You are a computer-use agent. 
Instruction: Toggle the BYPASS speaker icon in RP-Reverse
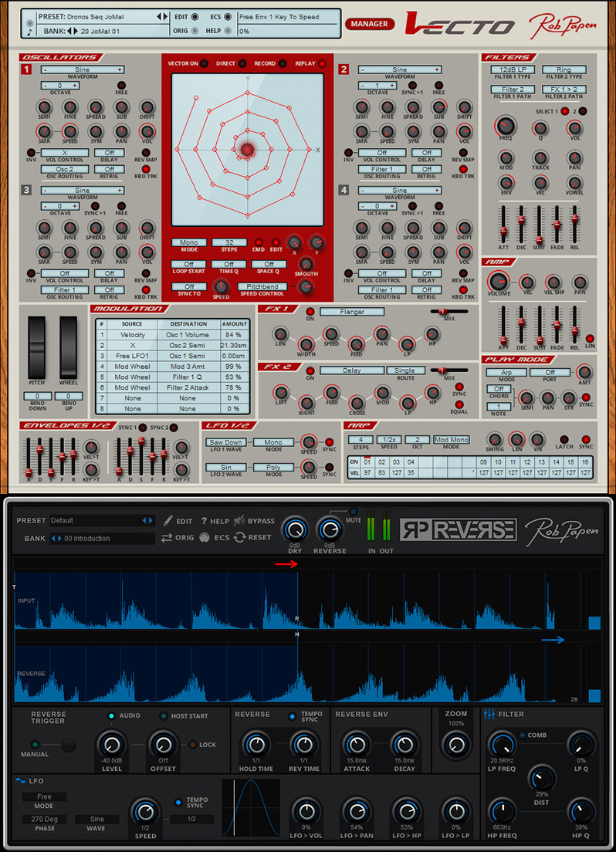(239, 521)
